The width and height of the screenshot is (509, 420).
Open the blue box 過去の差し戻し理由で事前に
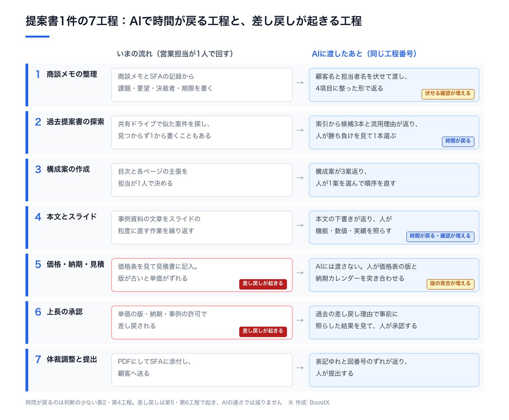pyautogui.click(x=394, y=322)
